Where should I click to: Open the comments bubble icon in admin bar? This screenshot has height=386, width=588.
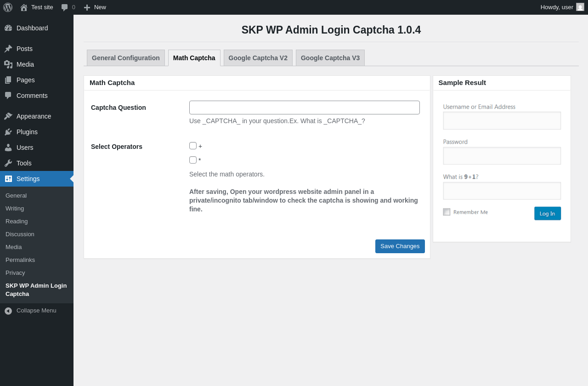(65, 7)
